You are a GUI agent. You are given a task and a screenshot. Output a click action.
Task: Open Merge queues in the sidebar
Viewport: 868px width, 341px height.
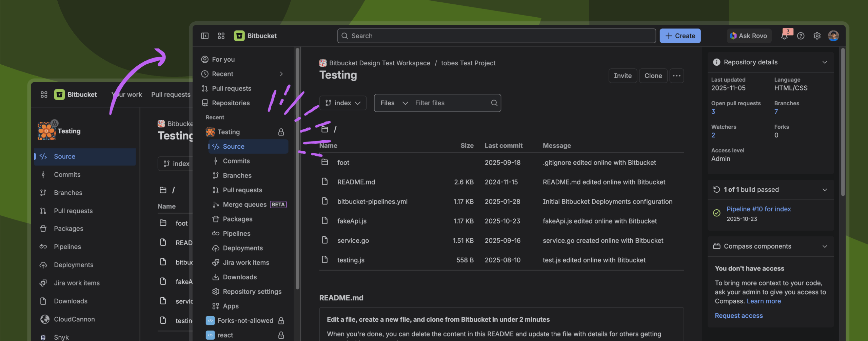click(244, 205)
